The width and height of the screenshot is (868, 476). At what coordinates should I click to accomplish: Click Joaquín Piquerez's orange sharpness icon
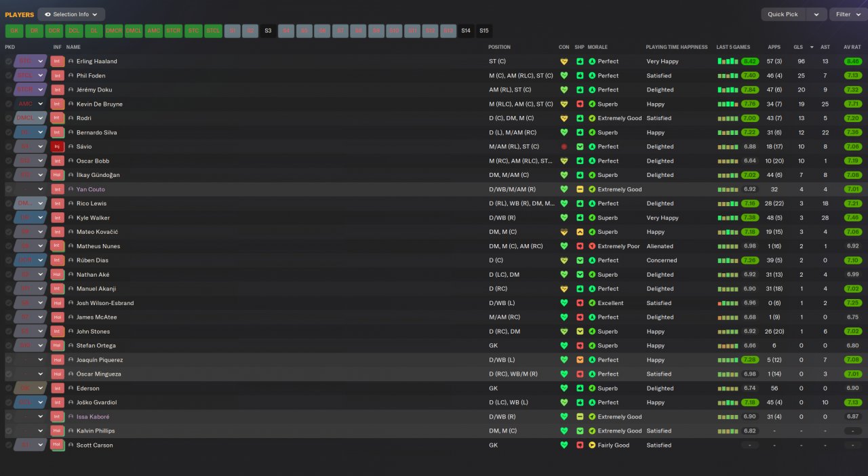[x=580, y=360]
